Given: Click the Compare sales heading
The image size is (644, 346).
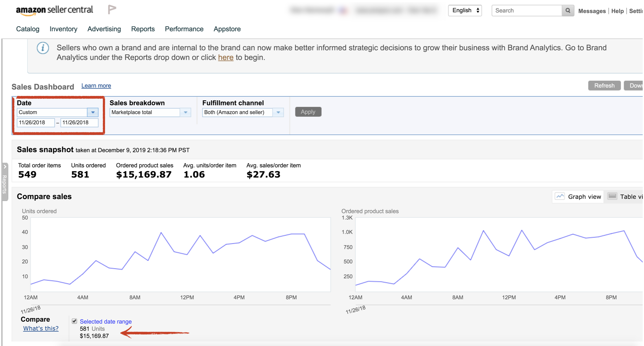Looking at the screenshot, I should click(x=44, y=197).
